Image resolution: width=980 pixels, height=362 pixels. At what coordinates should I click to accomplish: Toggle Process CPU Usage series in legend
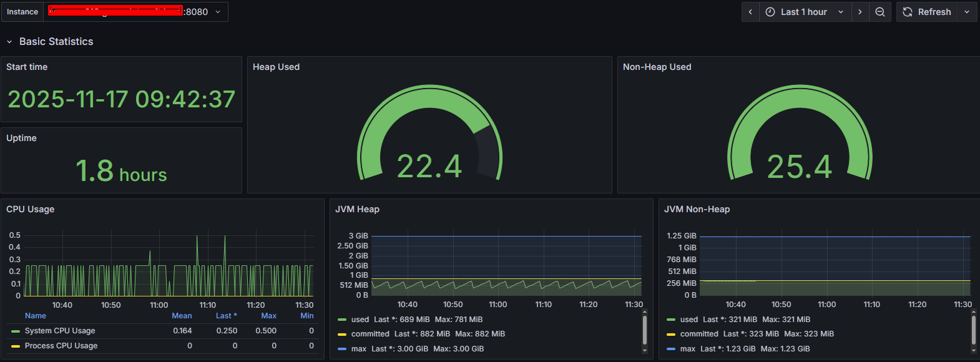(x=61, y=346)
